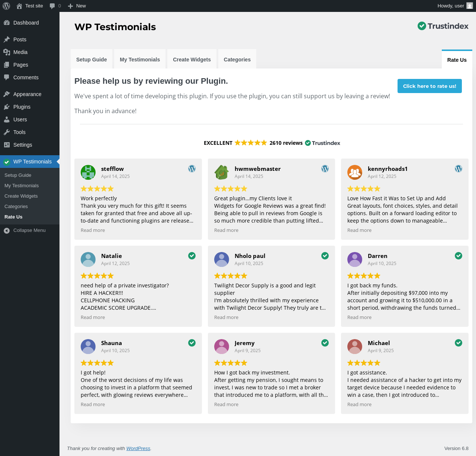Expand hwmwebmaster's review with Read more
476x456 pixels.
click(x=226, y=230)
